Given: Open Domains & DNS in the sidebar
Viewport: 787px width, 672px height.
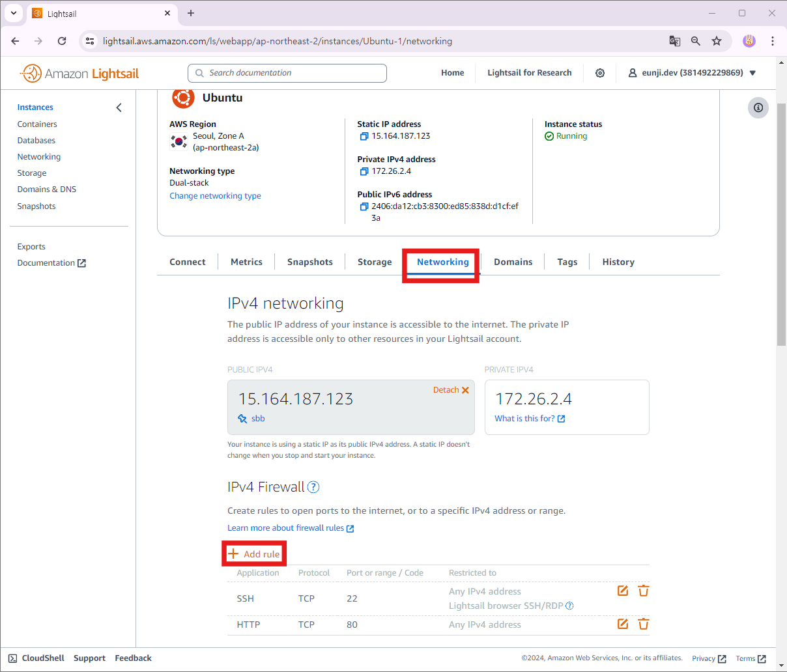Looking at the screenshot, I should point(47,189).
